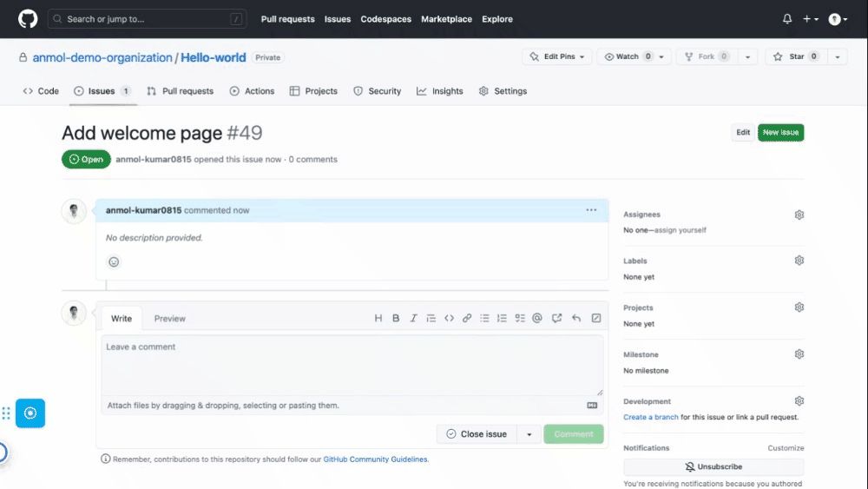
Task: Switch to the Settings tab
Action: pos(503,91)
